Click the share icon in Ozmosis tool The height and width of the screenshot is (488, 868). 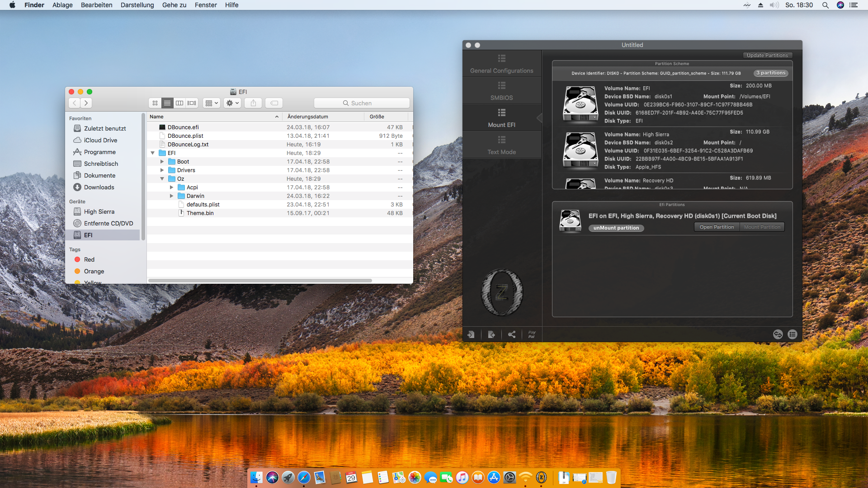(512, 334)
